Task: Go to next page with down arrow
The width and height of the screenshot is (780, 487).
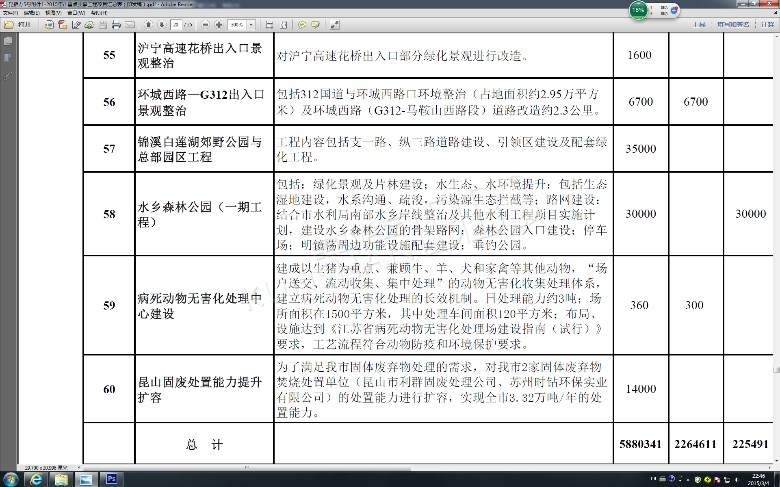Action: (x=161, y=24)
